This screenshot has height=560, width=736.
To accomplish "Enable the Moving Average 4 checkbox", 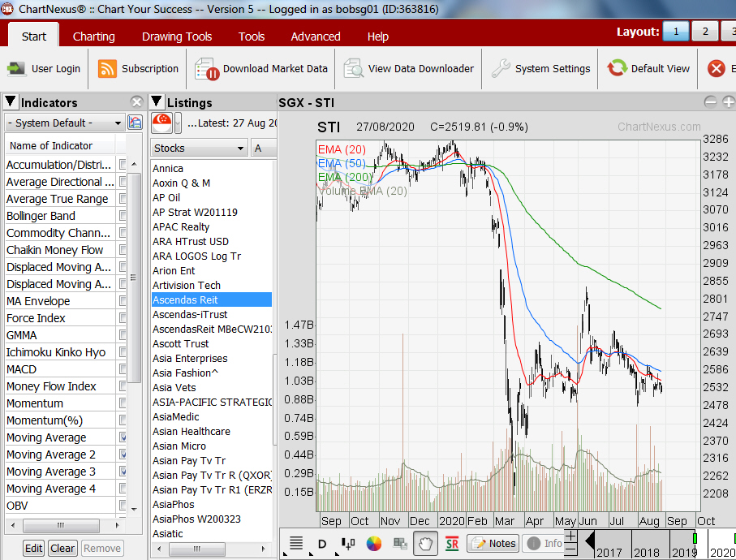I will click(123, 489).
